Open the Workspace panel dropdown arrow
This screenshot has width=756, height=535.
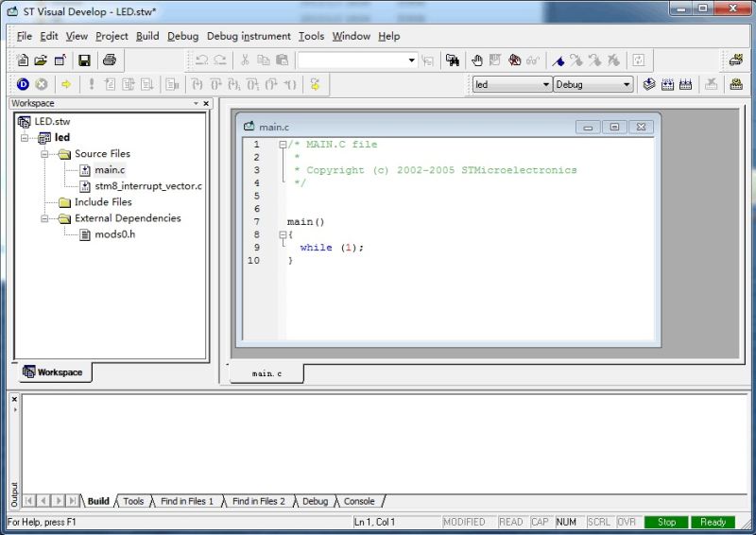point(196,103)
